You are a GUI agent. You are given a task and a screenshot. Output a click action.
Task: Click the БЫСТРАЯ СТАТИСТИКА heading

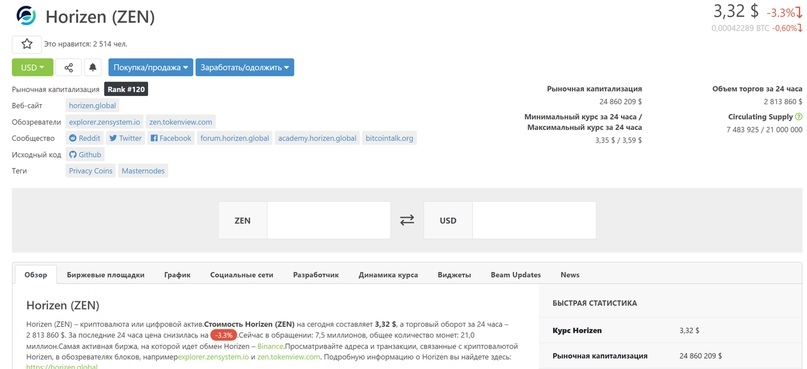pos(594,303)
